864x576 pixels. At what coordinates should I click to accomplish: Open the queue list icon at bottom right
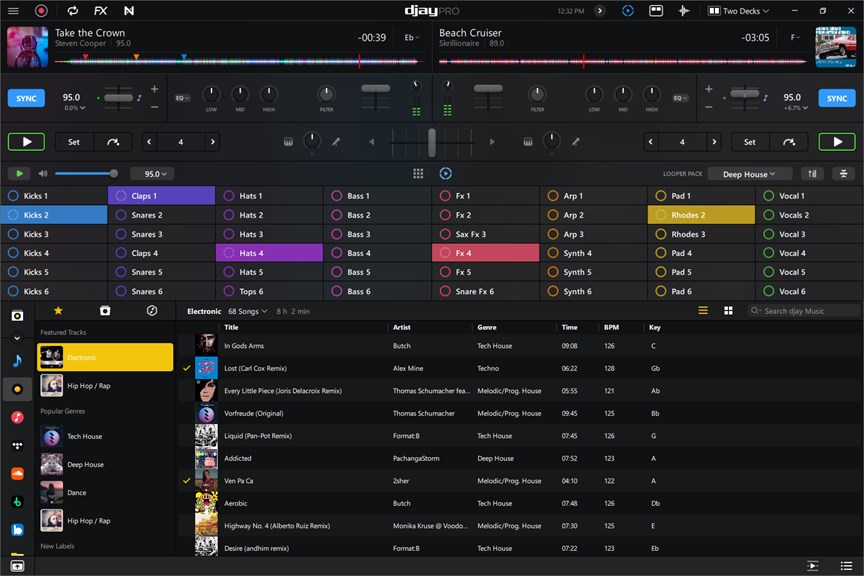tap(846, 566)
